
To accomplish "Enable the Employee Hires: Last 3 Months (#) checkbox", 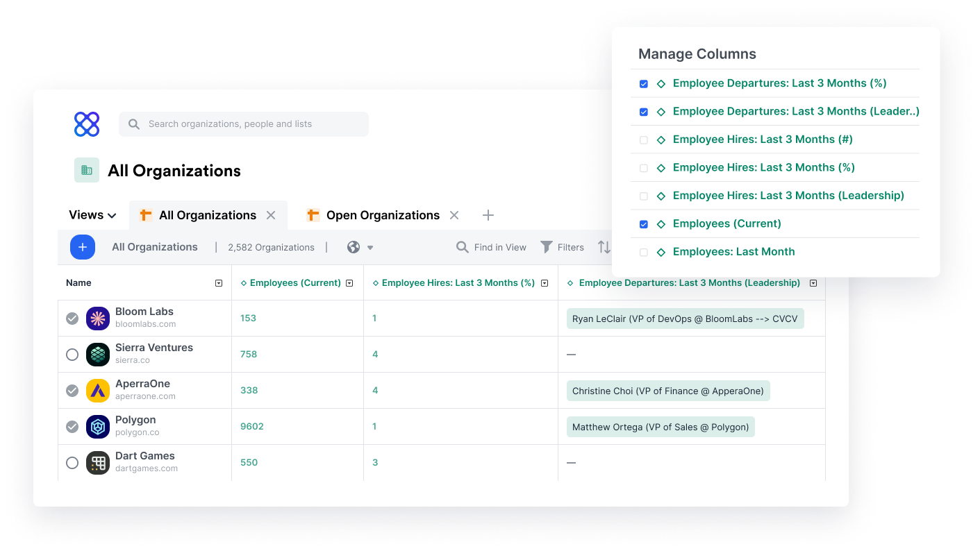I will click(643, 139).
